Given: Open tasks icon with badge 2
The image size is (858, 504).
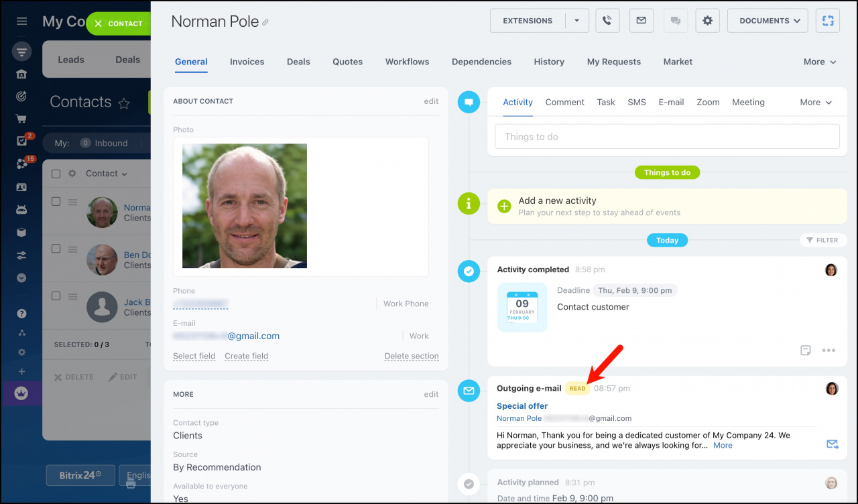Looking at the screenshot, I should [21, 141].
